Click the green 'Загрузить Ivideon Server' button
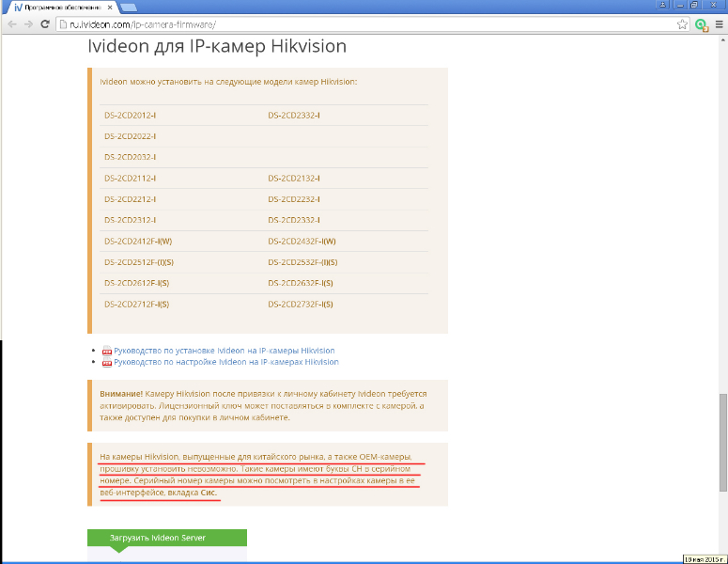This screenshot has width=728, height=564. [x=167, y=538]
